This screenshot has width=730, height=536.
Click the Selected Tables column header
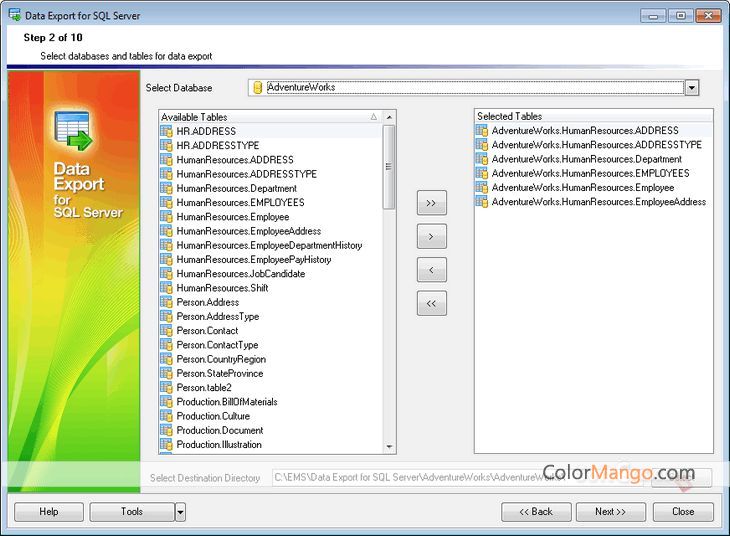coord(594,116)
